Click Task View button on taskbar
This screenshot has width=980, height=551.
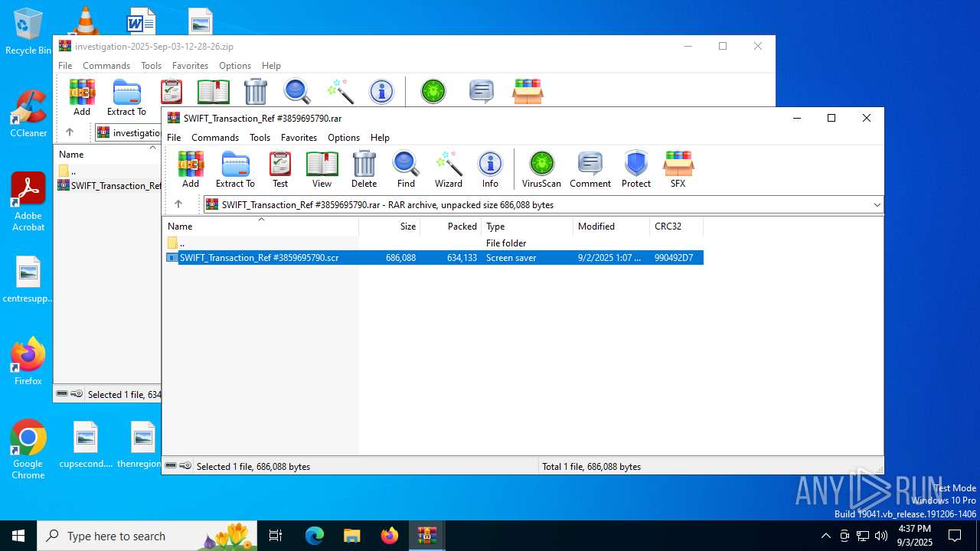pos(276,536)
